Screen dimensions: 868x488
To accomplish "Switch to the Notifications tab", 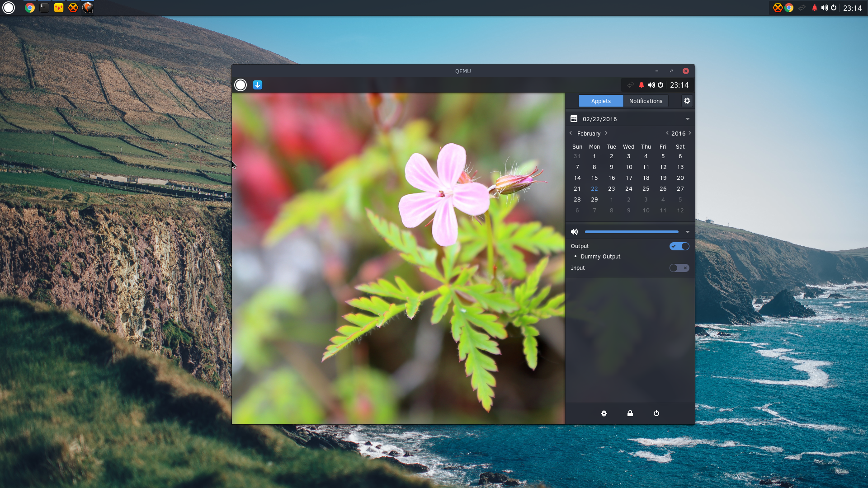I will coord(646,101).
